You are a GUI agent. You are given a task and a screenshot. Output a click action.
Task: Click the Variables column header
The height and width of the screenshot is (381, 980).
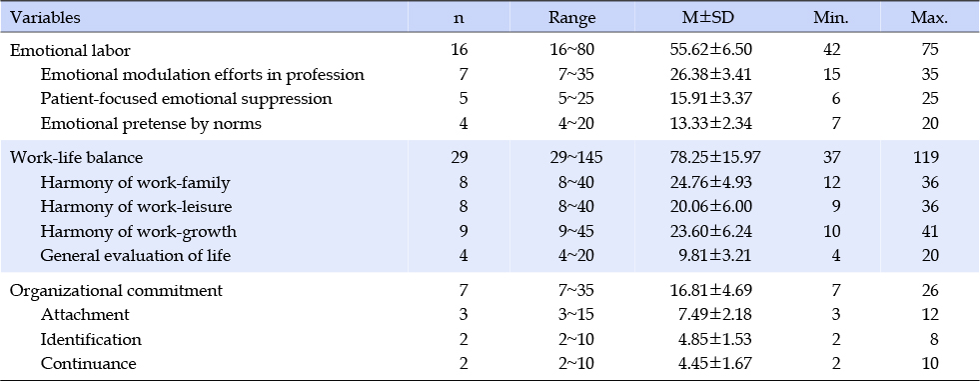(x=45, y=18)
